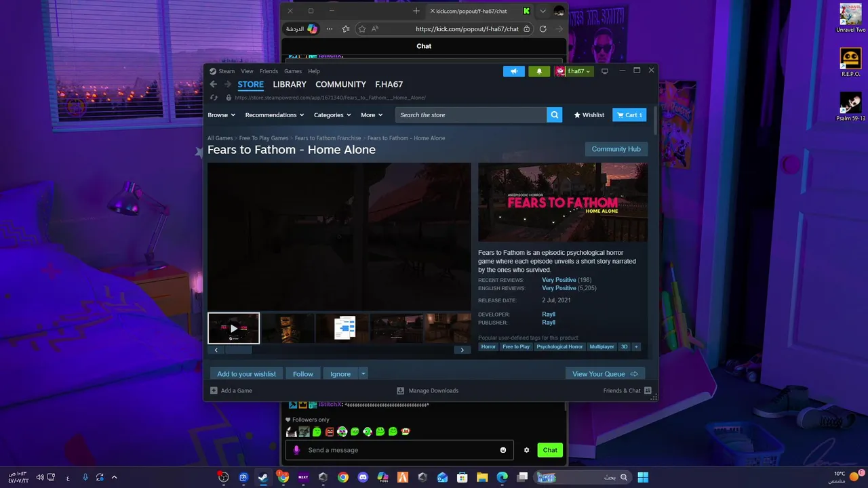Screen dimensions: 868x488
Task: Expand the More dropdown in store
Action: [372, 115]
